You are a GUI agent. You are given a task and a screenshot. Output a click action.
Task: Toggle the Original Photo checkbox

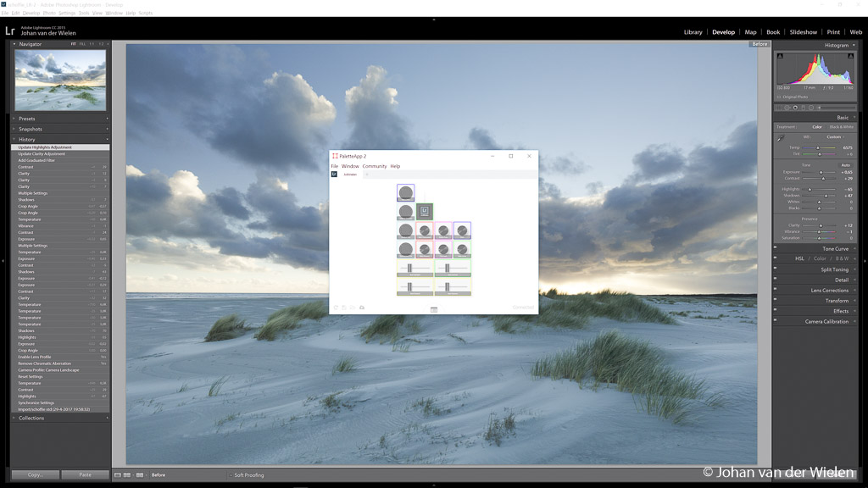[779, 97]
